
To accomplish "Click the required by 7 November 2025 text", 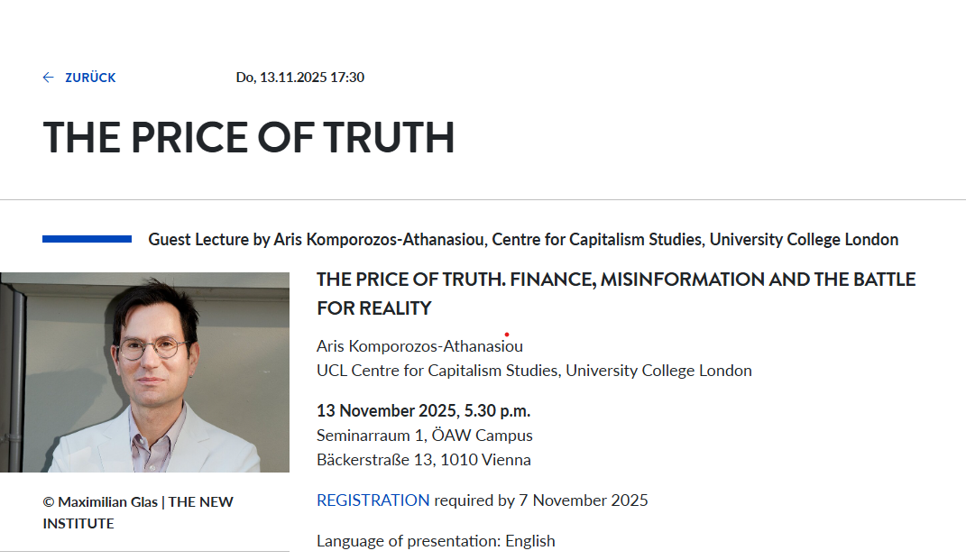I will click(x=541, y=500).
